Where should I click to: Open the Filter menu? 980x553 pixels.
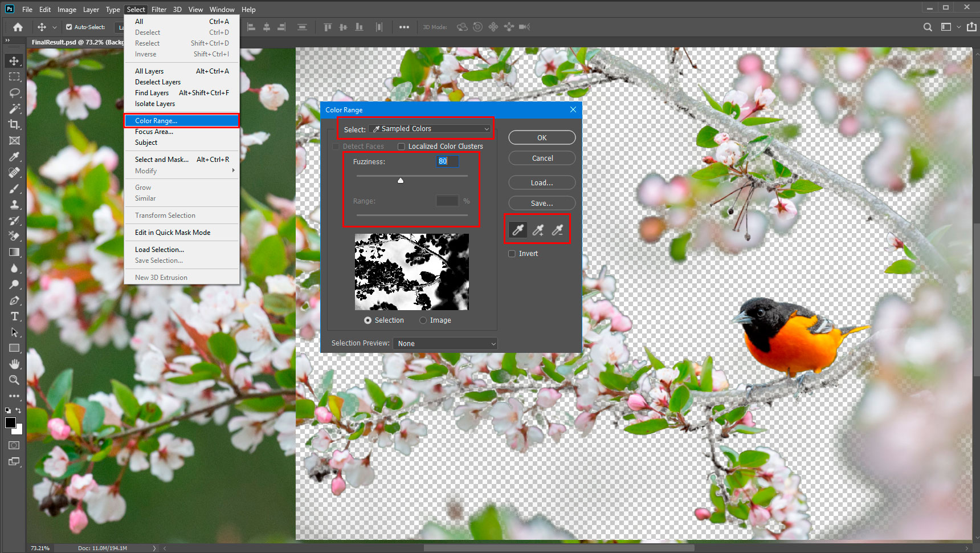(x=158, y=10)
